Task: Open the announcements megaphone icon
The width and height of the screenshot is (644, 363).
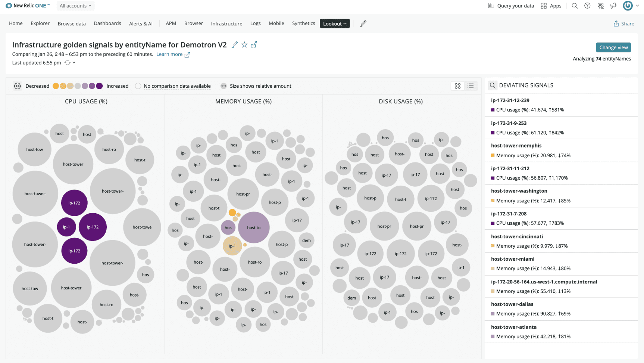Action: 613,6
